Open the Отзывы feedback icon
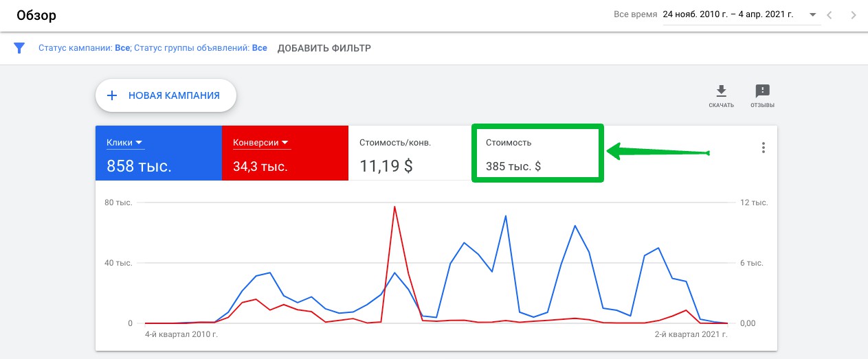 pyautogui.click(x=762, y=96)
